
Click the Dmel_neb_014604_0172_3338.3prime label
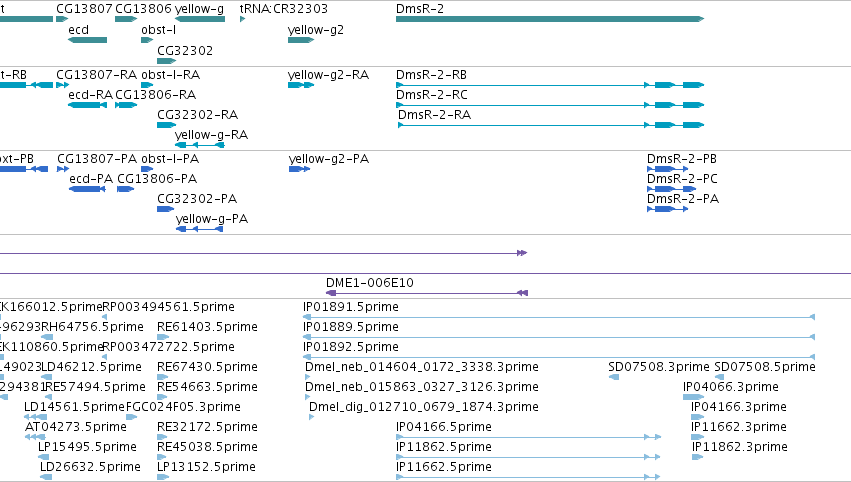(x=422, y=367)
